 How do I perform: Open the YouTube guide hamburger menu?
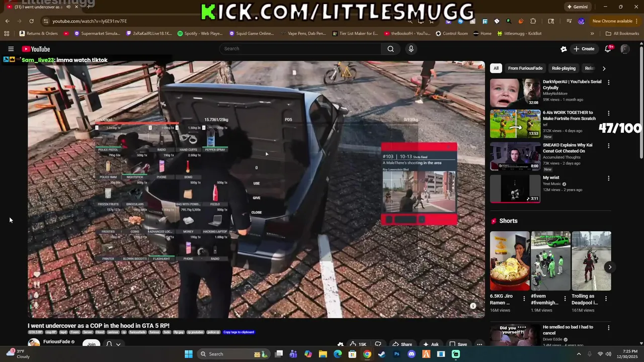(11, 49)
